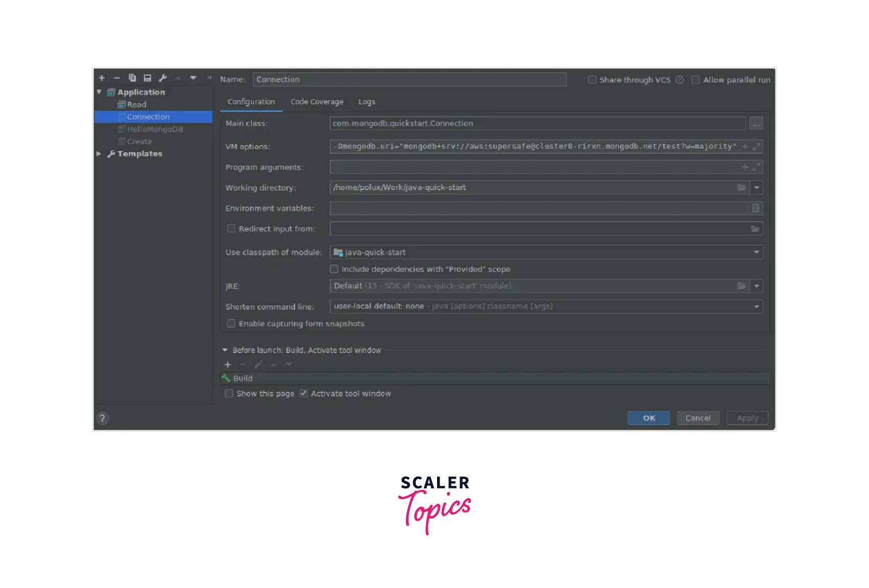
Task: Switch to the Logs tab
Action: pos(367,102)
